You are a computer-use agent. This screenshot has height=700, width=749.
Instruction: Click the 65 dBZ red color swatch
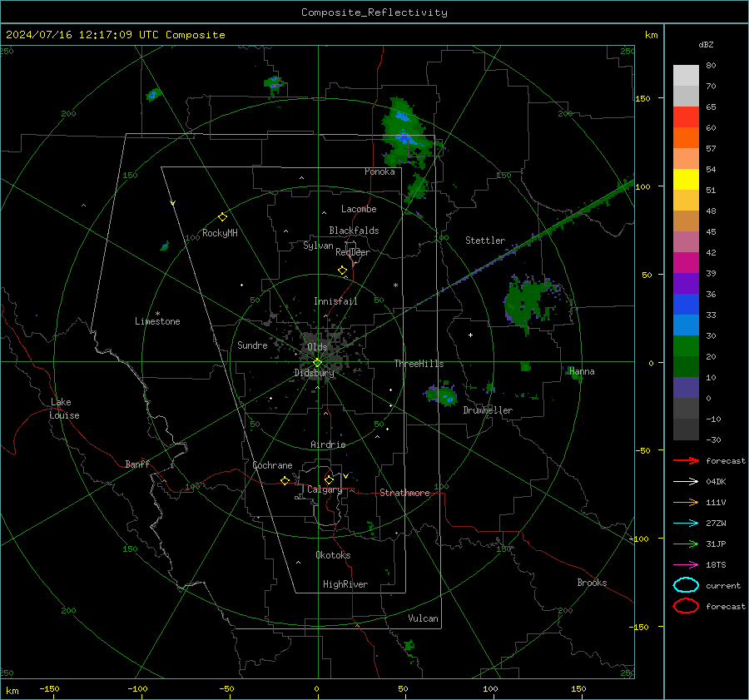pyautogui.click(x=686, y=117)
